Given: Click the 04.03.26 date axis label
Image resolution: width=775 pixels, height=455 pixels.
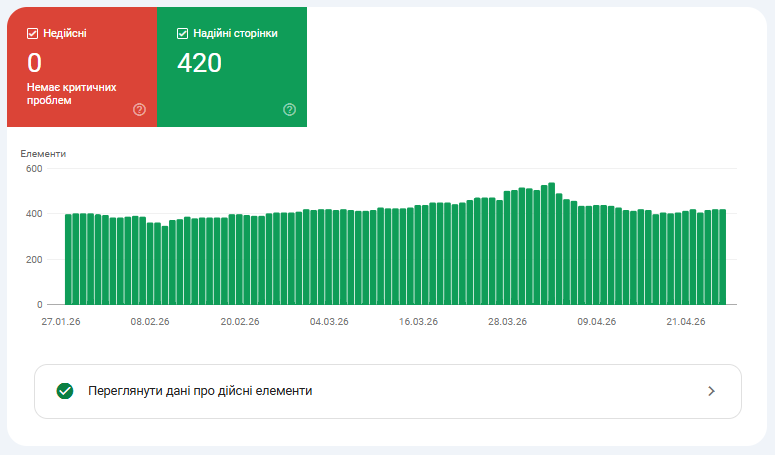Looking at the screenshot, I should [x=329, y=322].
